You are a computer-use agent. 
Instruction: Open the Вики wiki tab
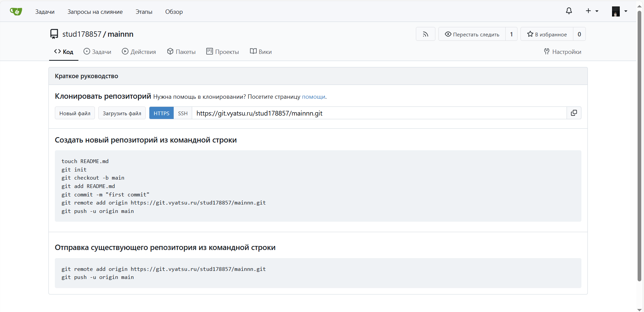coord(261,52)
